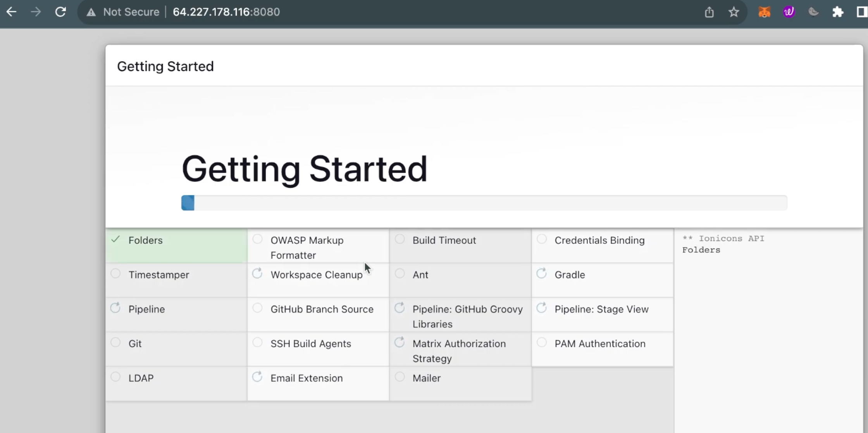This screenshot has height=433, width=868.
Task: Click the Pipeline: Stage View spinner icon
Action: click(542, 308)
